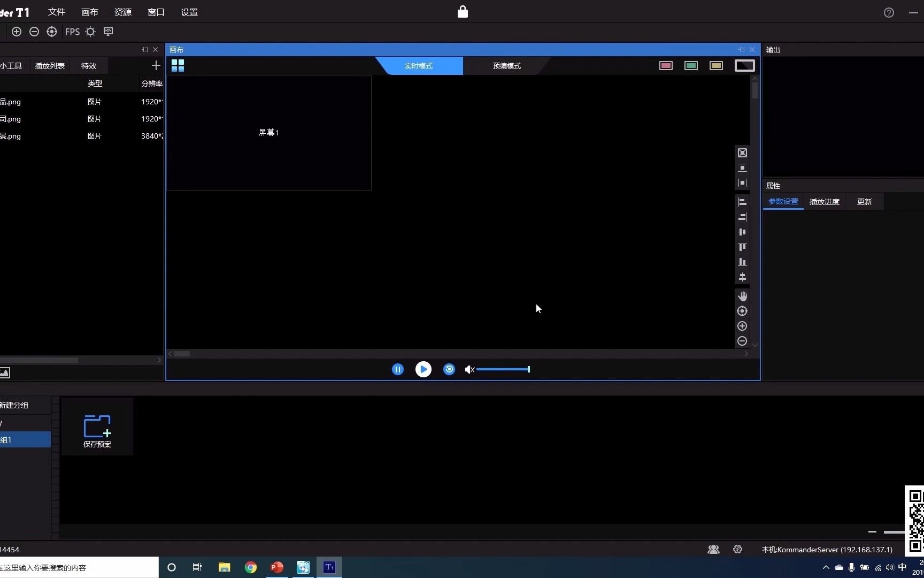924x578 pixels.
Task: Click the canvas zoom out icon
Action: click(742, 341)
